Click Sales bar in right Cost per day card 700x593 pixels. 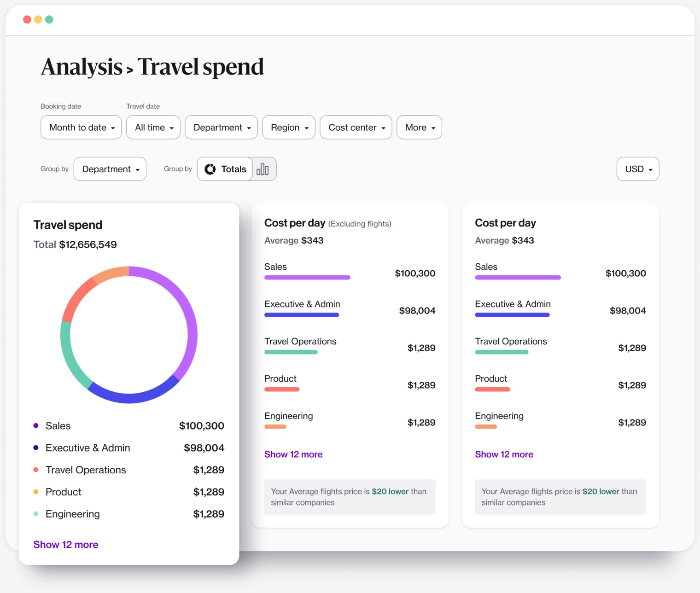pyautogui.click(x=518, y=278)
